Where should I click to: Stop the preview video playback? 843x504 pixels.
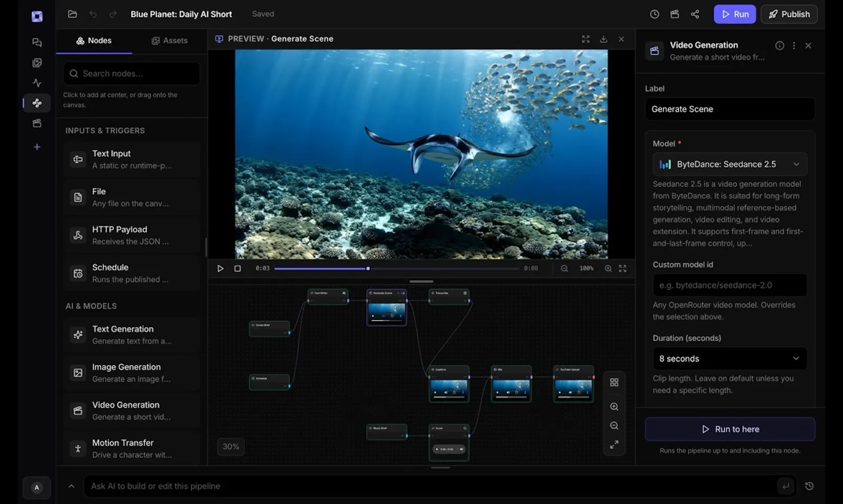[238, 269]
